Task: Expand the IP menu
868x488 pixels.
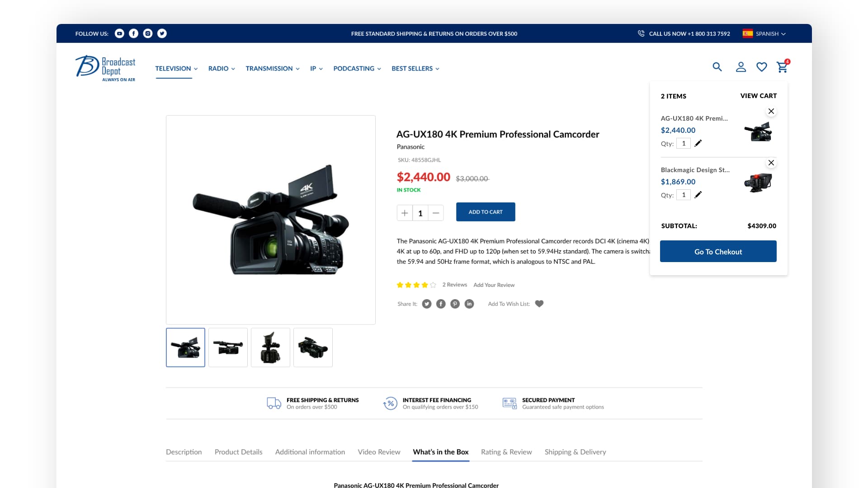Action: pos(316,69)
